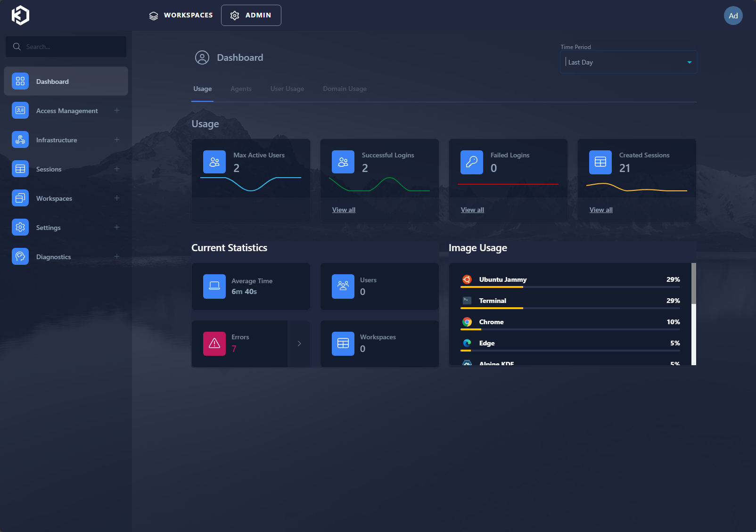Click the Errors count 7

tap(234, 349)
